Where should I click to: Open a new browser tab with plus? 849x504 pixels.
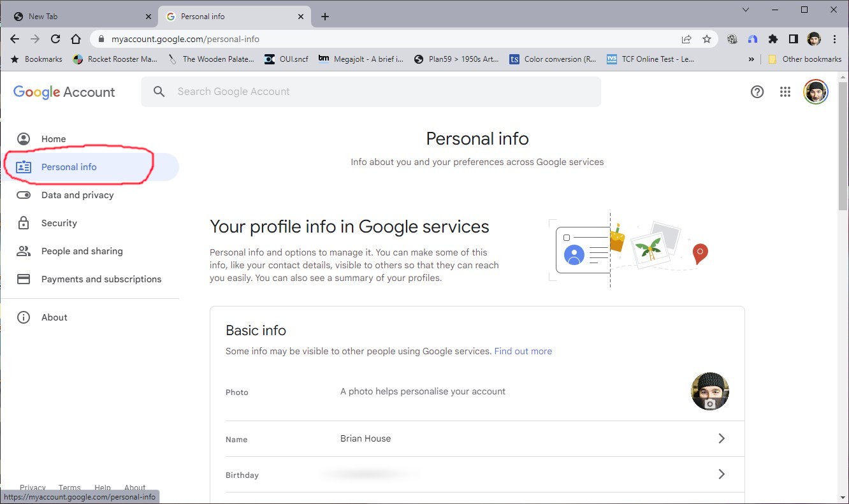[325, 17]
